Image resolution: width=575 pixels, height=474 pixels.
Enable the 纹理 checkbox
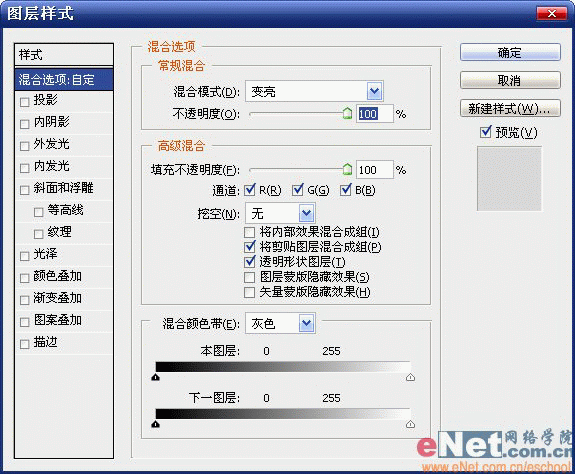(39, 234)
